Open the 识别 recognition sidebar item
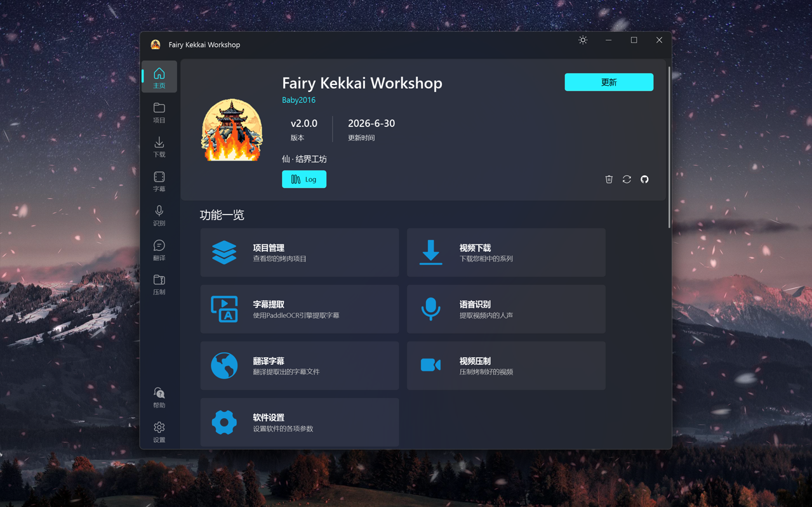The width and height of the screenshot is (812, 507). point(159,215)
